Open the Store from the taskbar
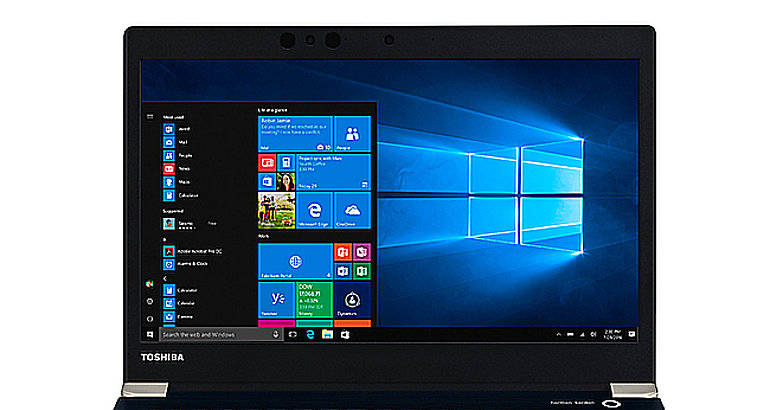Image resolution: width=770 pixels, height=410 pixels. 345,334
